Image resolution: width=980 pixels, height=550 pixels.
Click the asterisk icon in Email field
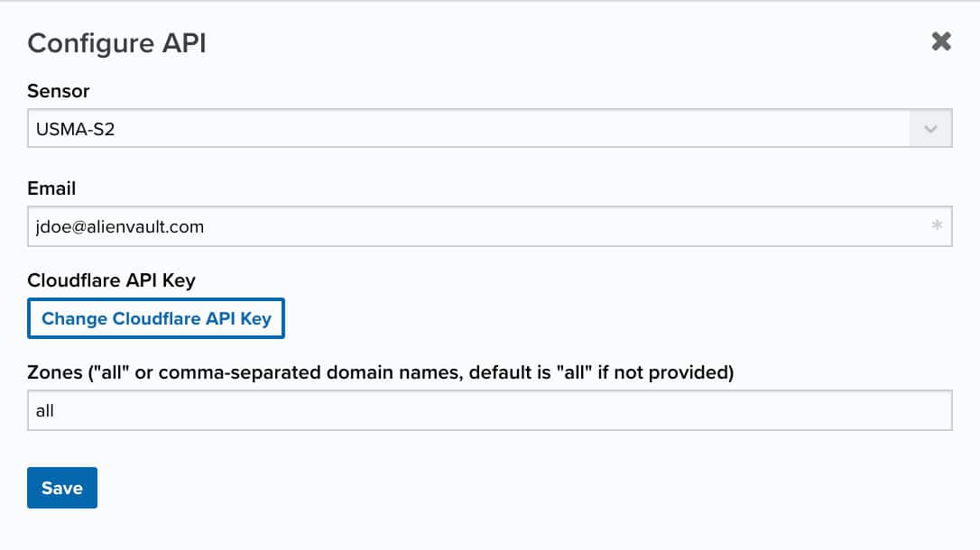(x=937, y=225)
